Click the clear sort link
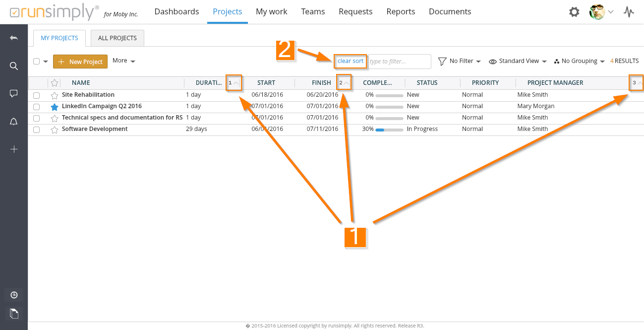The image size is (644, 330). [x=351, y=61]
